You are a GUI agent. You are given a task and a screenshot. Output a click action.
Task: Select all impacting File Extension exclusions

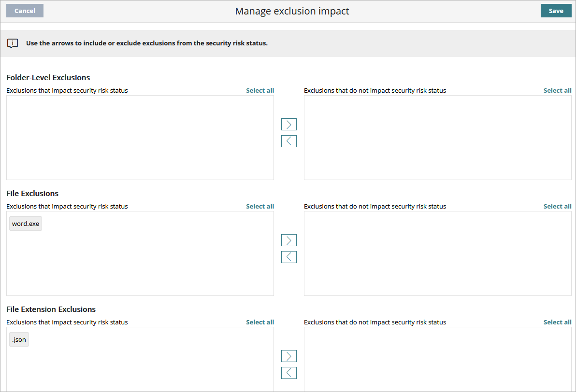coord(260,322)
